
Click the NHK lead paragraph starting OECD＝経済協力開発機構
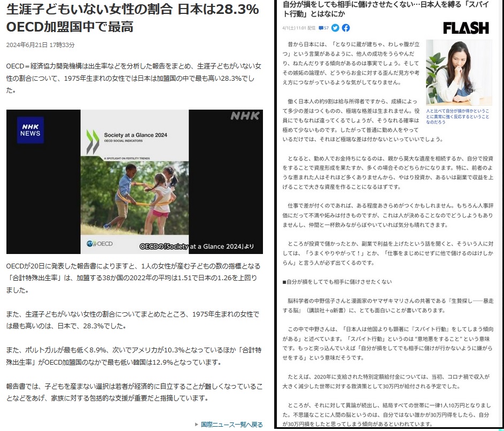134,78
